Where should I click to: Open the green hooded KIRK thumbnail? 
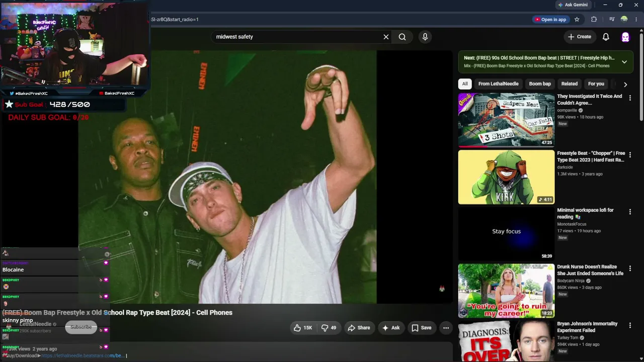(x=506, y=177)
